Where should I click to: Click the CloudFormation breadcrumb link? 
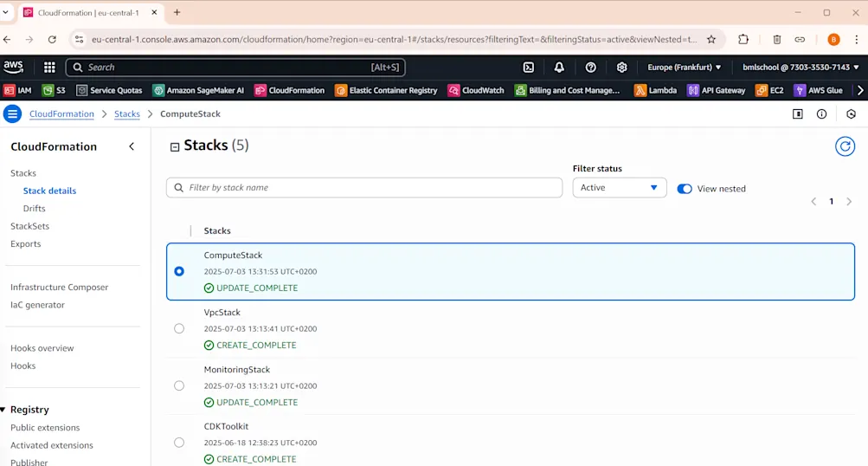pos(61,113)
